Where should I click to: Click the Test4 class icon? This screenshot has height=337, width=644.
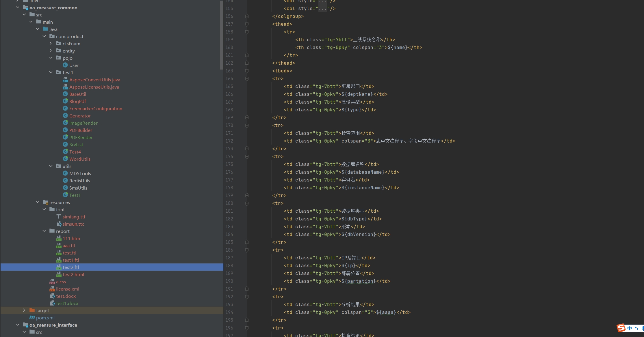(x=65, y=152)
